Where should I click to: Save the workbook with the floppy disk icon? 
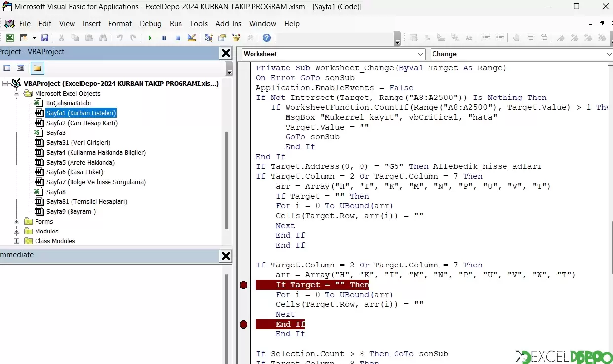coord(45,38)
